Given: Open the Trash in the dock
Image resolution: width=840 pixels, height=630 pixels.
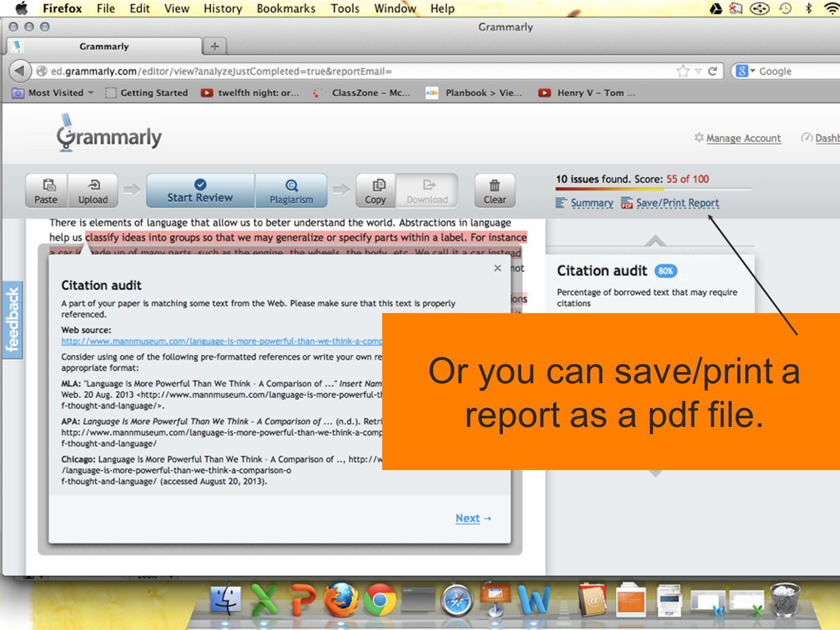Looking at the screenshot, I should pyautogui.click(x=786, y=599).
